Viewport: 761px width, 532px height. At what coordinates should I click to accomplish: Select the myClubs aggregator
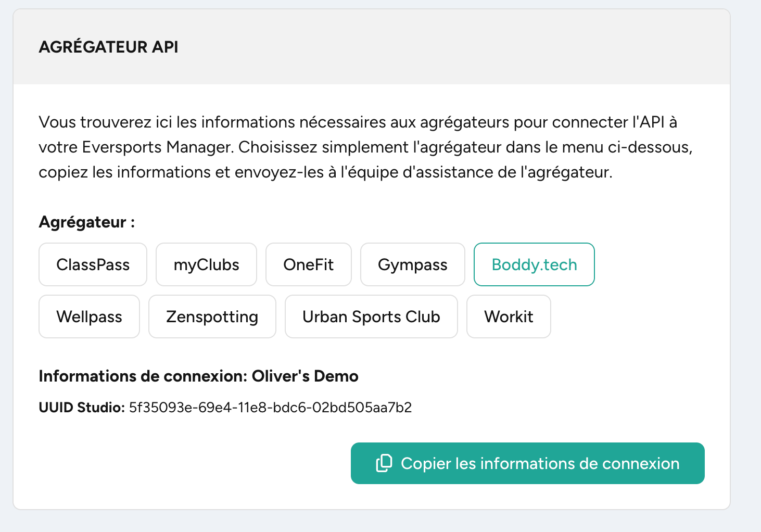click(x=206, y=264)
